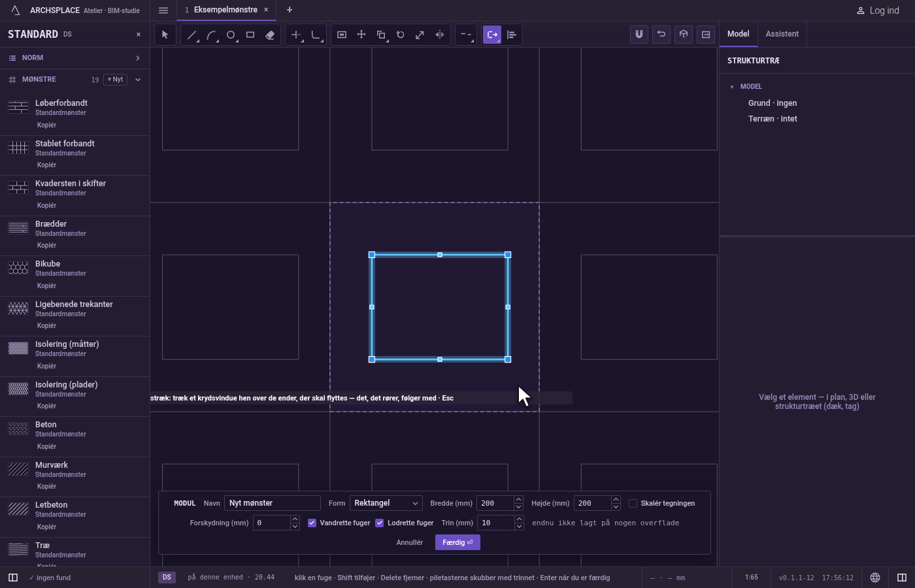Screen dimensions: 915x588
Task: Switch to the Assistent tab
Action: (782, 34)
